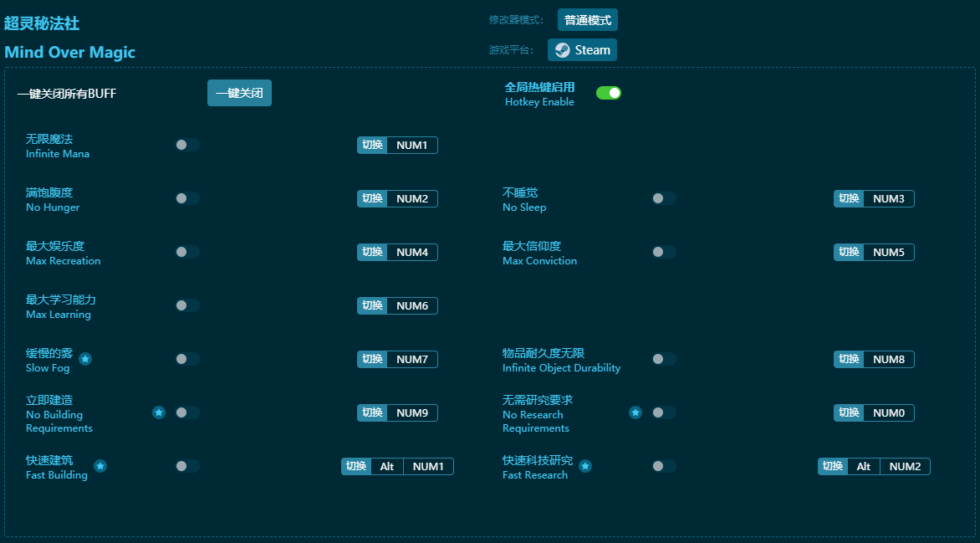This screenshot has width=980, height=543.
Task: Toggle the Slow Fog switch
Action: [186, 359]
